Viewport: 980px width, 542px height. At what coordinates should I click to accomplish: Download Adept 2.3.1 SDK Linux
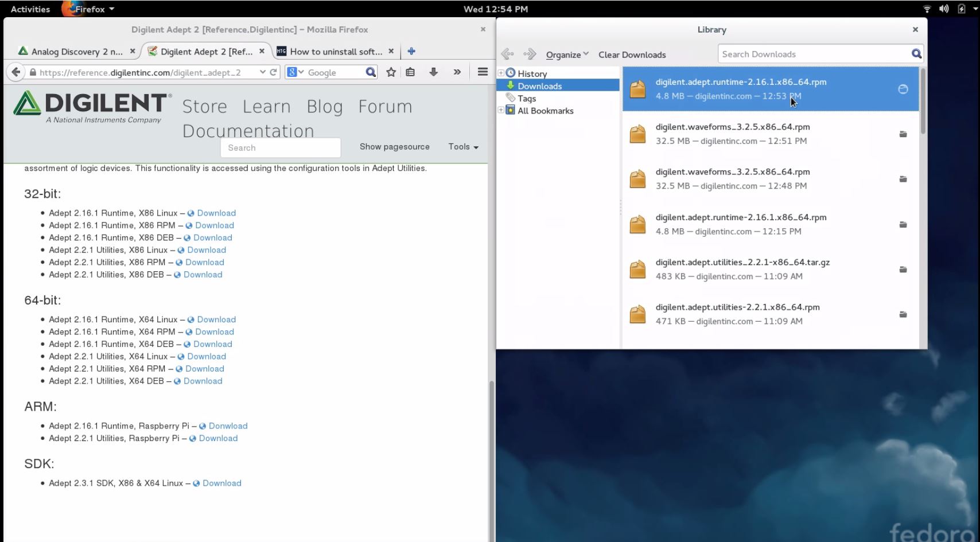pos(221,483)
